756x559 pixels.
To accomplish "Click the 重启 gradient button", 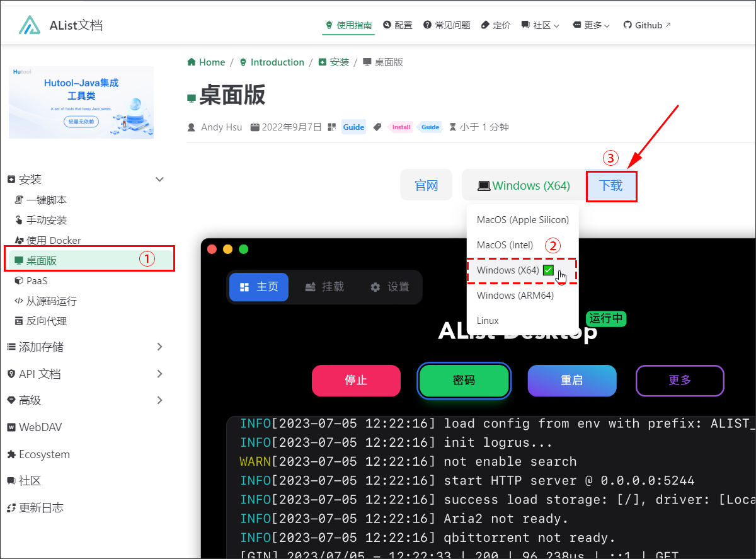I will (x=572, y=381).
